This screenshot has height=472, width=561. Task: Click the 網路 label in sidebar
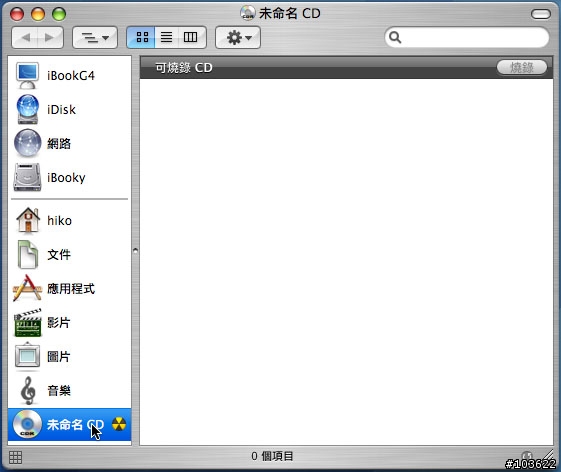pos(59,143)
